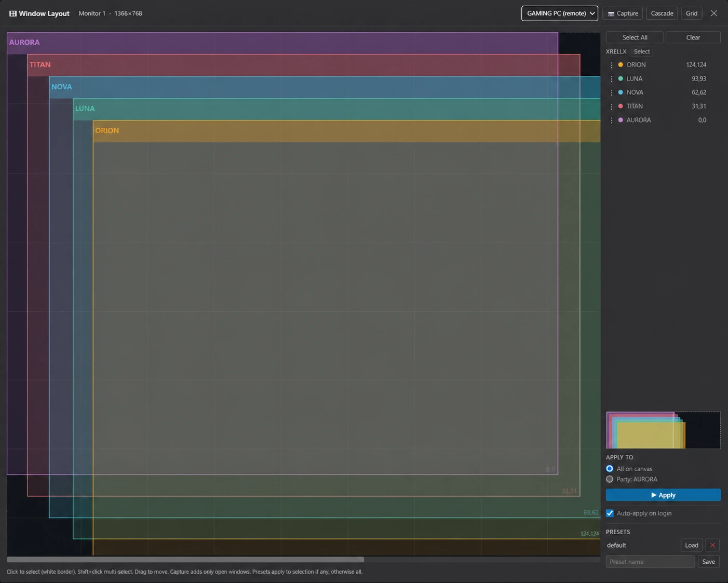This screenshot has height=583, width=728.
Task: Click the 93,93 position value for LUNA
Action: 699,79
